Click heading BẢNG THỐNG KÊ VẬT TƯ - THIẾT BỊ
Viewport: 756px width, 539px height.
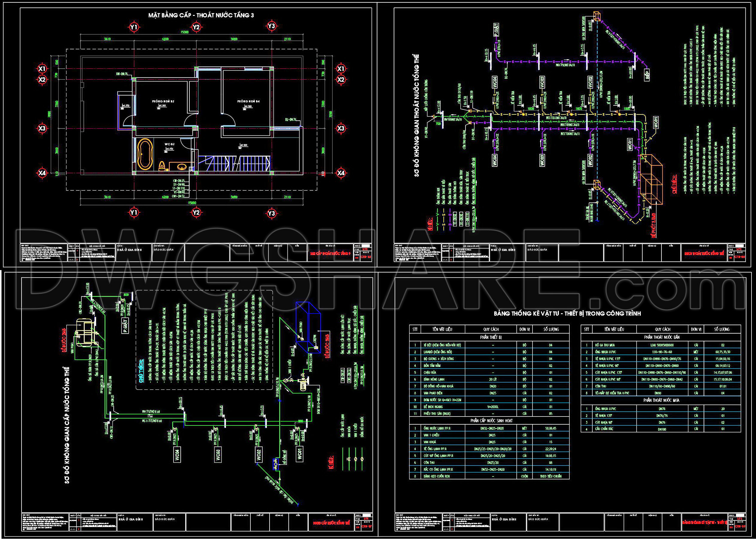tap(567, 313)
